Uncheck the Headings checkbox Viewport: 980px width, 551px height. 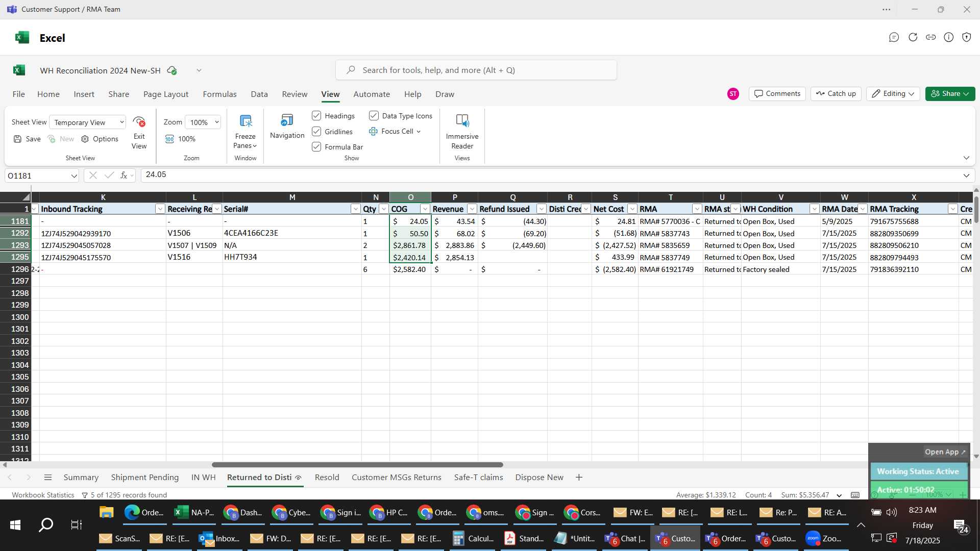click(x=316, y=116)
